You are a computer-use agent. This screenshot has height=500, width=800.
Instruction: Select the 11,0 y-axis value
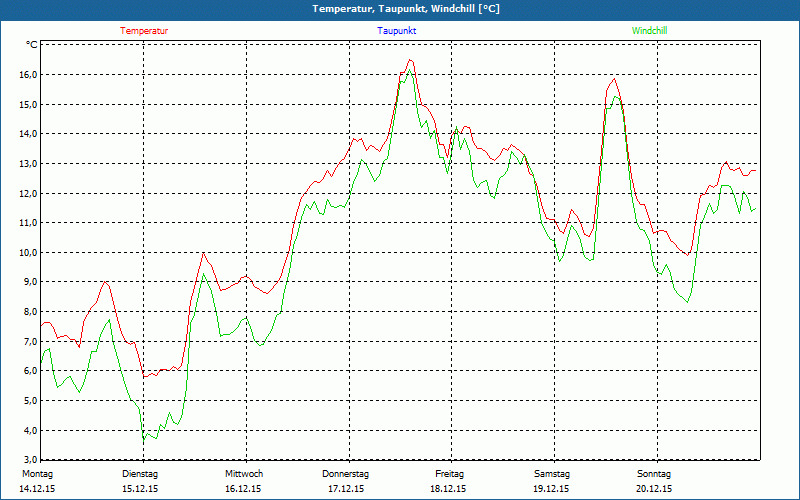29,223
